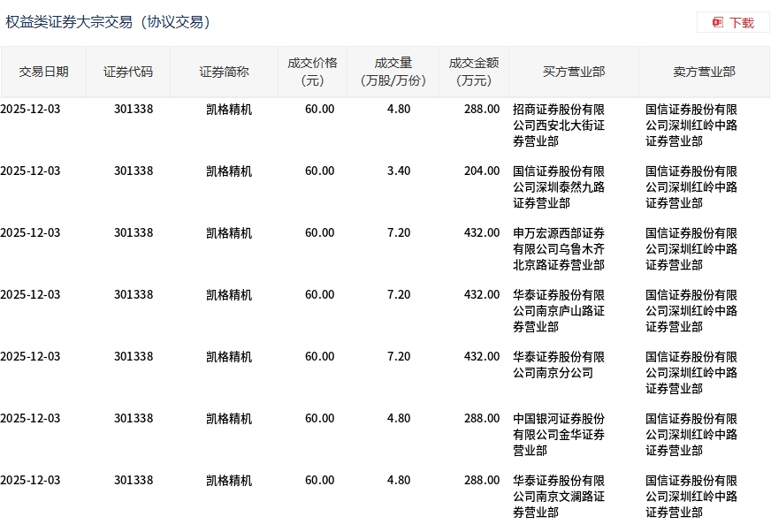Viewport: 771px width, 532px height.
Task: Click the 买方营业部 column header
Action: pyautogui.click(x=574, y=72)
